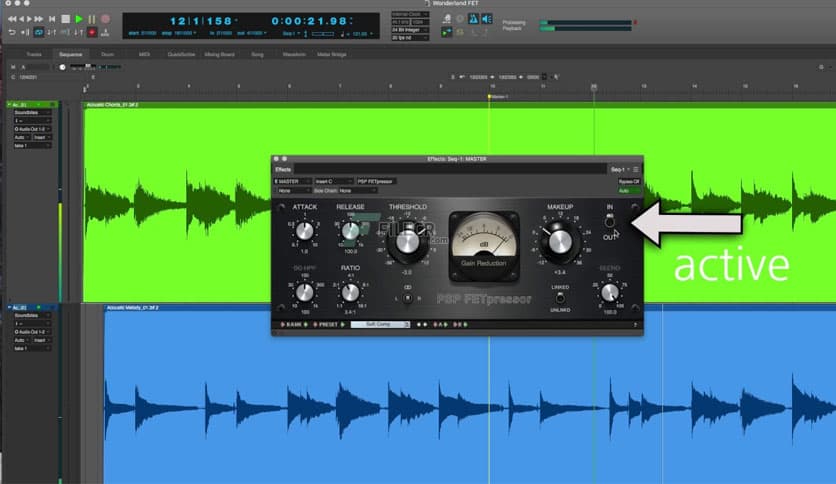Toggle the Linked/Unlinked switch

tap(560, 299)
